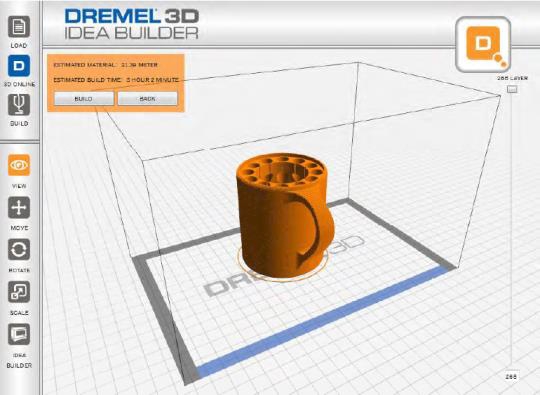This screenshot has width=540, height=395.
Task: Pick the Scale tool icon
Action: [19, 292]
